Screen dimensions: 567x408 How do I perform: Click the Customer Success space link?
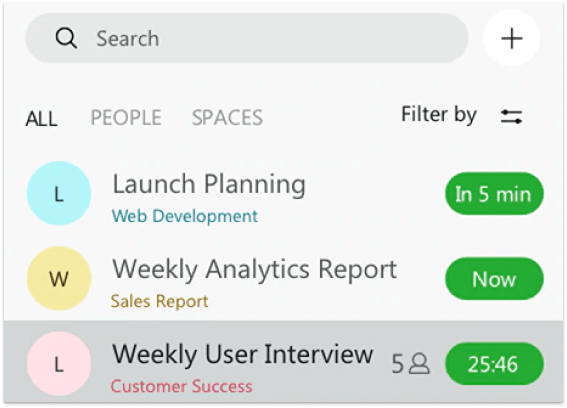click(182, 386)
